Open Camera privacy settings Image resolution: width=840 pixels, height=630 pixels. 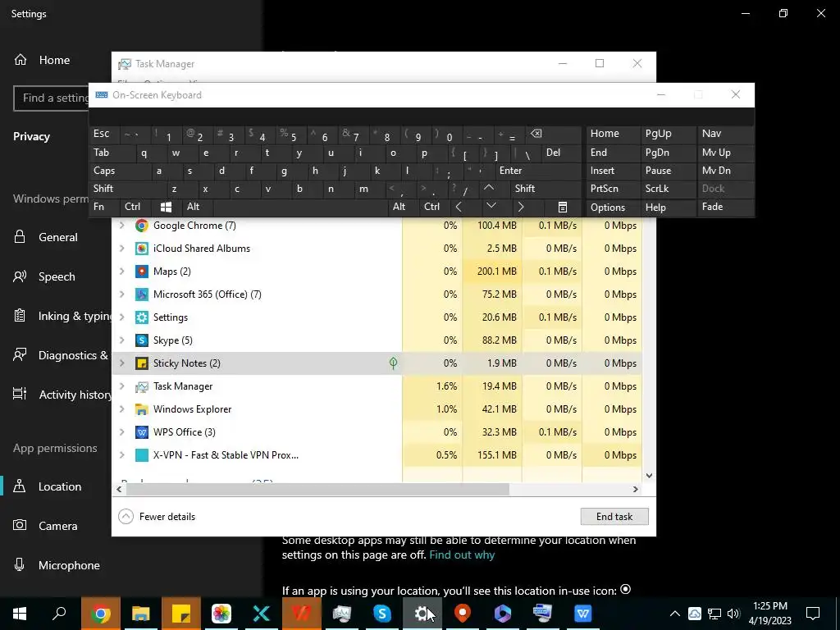56,526
